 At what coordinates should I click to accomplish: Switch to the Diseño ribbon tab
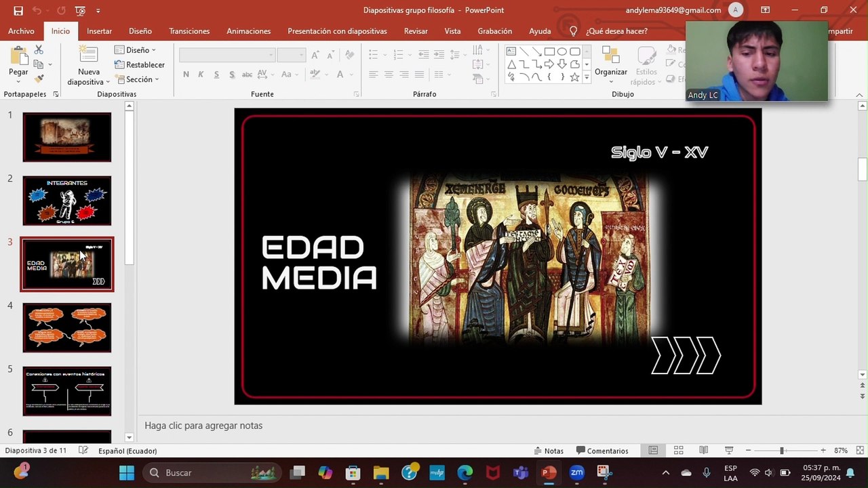pyautogui.click(x=140, y=31)
